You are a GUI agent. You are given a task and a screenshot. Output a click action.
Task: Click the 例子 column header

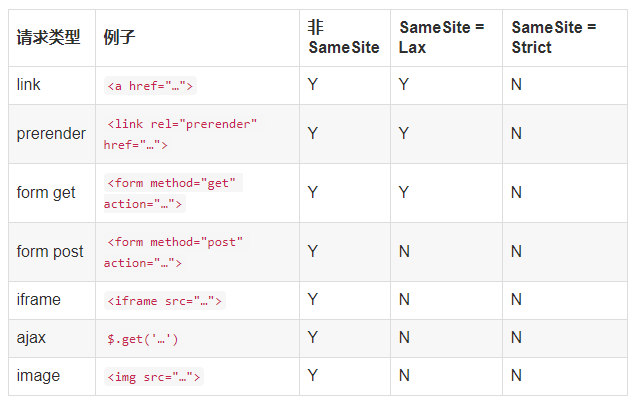pos(119,37)
